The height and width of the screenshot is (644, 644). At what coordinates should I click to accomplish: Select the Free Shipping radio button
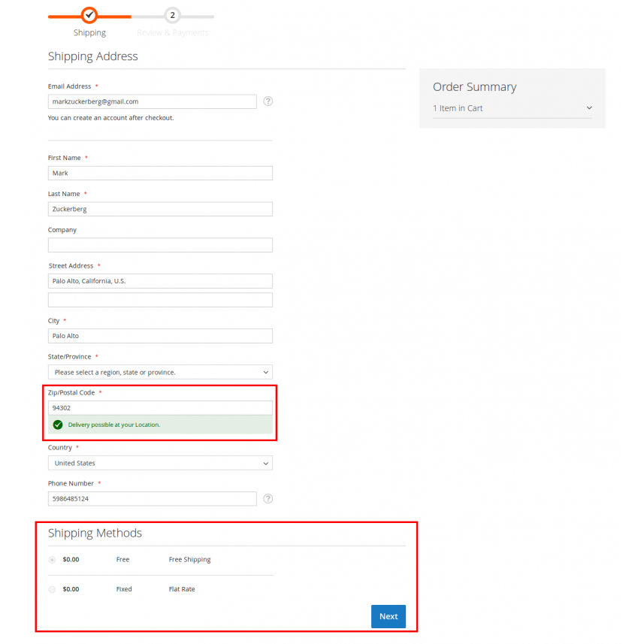coord(52,559)
